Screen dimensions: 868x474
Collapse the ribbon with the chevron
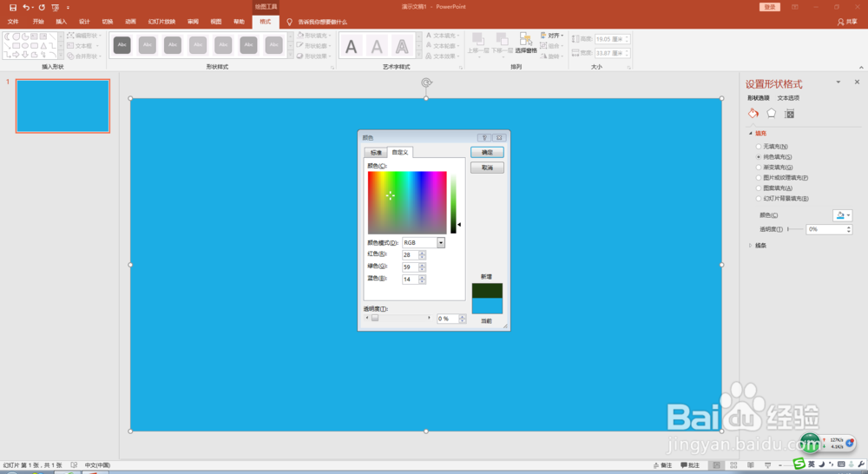coord(861,67)
